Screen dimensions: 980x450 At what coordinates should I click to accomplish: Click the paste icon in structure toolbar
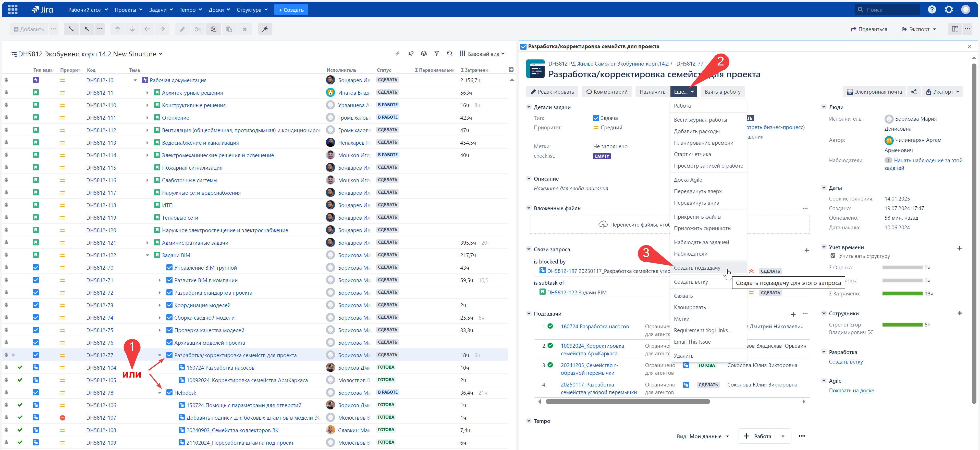[x=229, y=29]
